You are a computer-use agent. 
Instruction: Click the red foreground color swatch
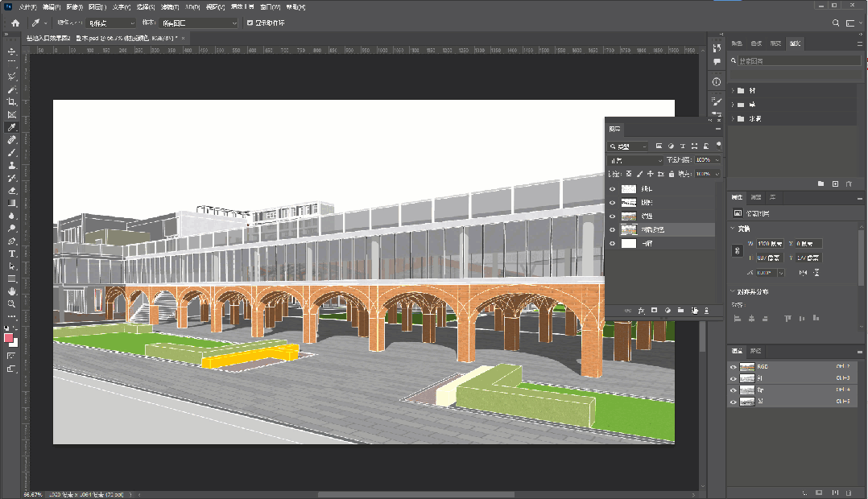9,338
